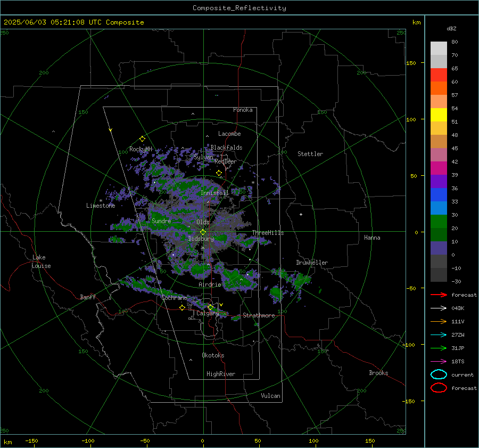Click the cyan 'current' ellipse icon
Viewport: 479px width, 448px height.
pyautogui.click(x=439, y=374)
